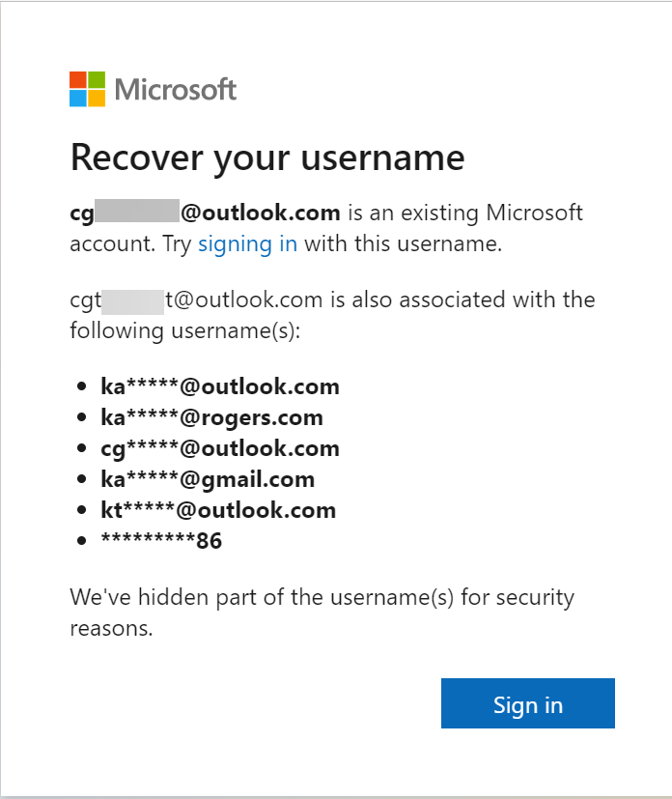
Task: Click the bold @outlook.com existing account text
Action: [261, 213]
